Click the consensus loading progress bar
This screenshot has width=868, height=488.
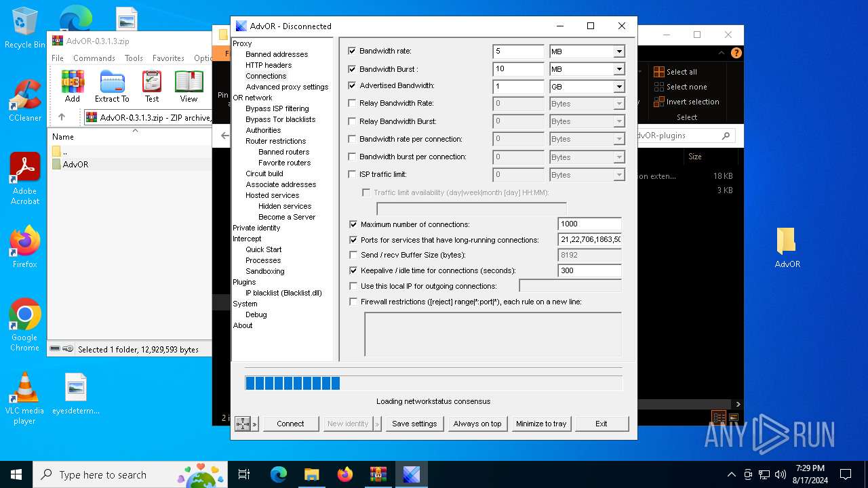coord(433,384)
